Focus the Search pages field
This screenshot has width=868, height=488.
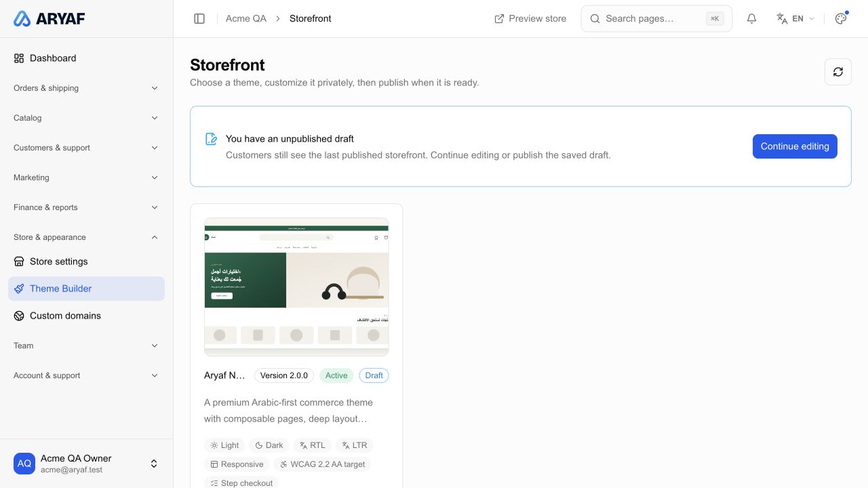point(656,18)
